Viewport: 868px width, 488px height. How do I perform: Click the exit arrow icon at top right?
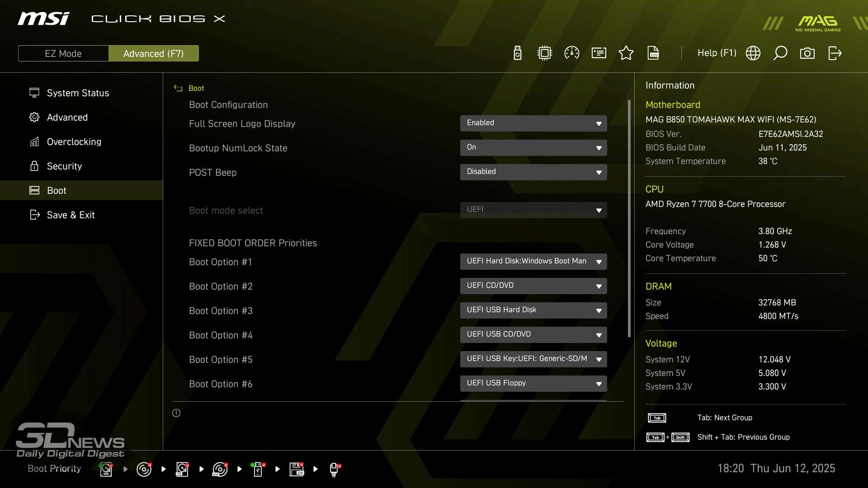click(835, 53)
